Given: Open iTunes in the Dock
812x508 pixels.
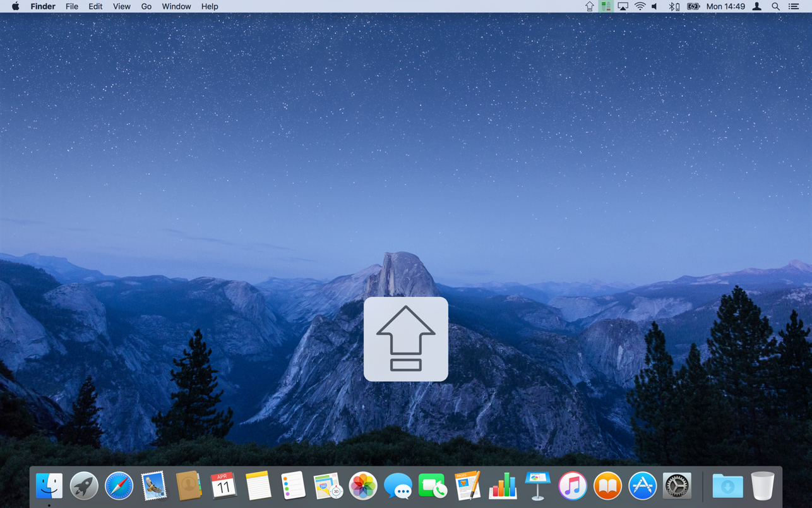Looking at the screenshot, I should tap(572, 486).
